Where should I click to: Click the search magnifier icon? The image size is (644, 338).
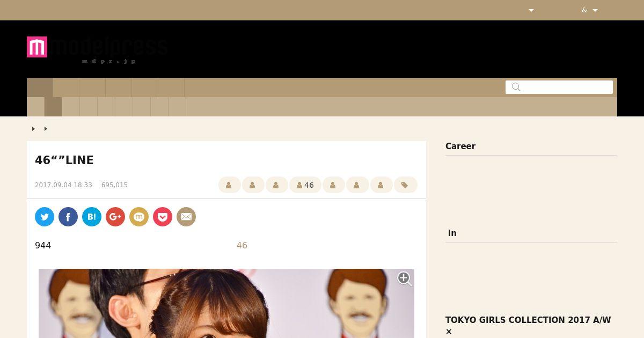click(516, 87)
